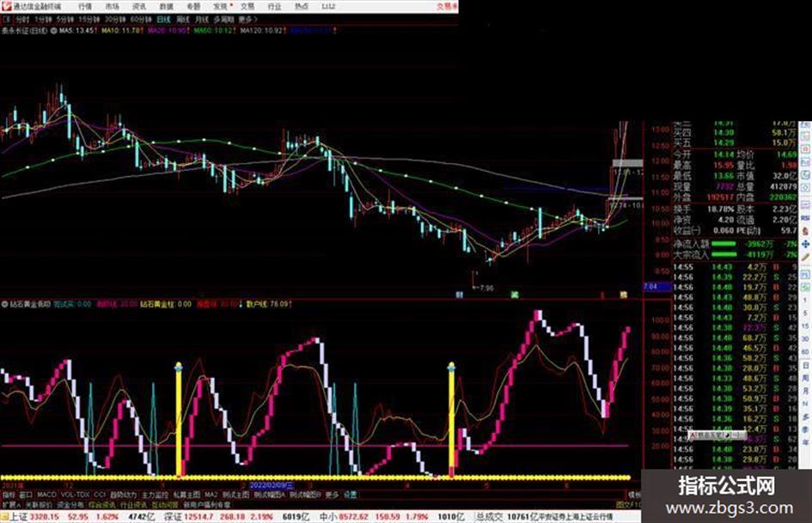Viewport: 812px width, 523px height.
Task: Open the 资讯 menu
Action: [x=139, y=7]
